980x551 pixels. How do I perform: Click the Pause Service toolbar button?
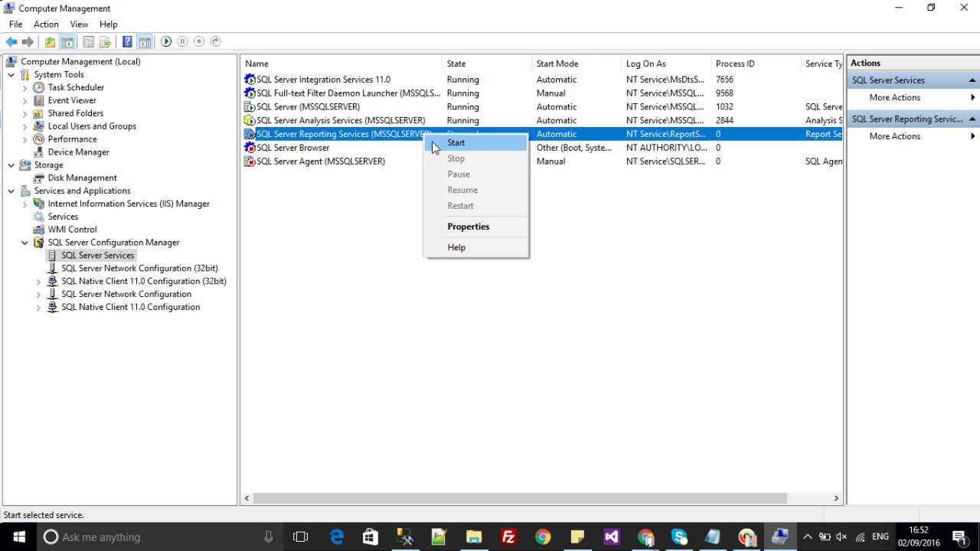[x=182, y=41]
